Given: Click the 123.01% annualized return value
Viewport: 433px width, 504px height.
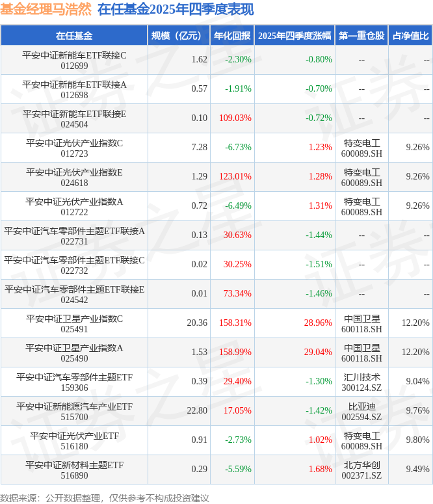Looking at the screenshot, I should pos(235,176).
